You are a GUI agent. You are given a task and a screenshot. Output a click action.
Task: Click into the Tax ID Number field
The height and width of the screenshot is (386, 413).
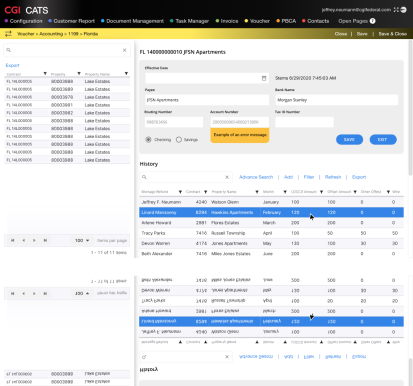click(304, 122)
